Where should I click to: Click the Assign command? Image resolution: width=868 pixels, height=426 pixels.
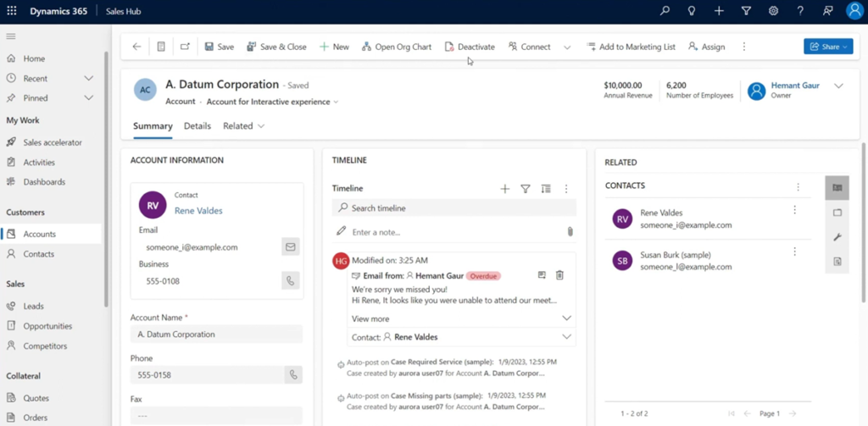coord(706,47)
